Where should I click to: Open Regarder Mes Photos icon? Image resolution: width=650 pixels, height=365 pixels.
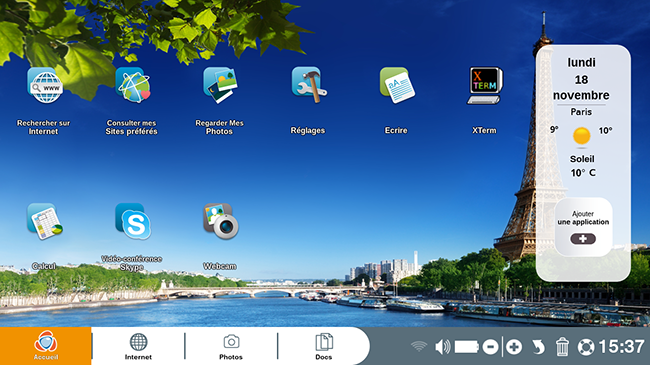click(x=220, y=85)
